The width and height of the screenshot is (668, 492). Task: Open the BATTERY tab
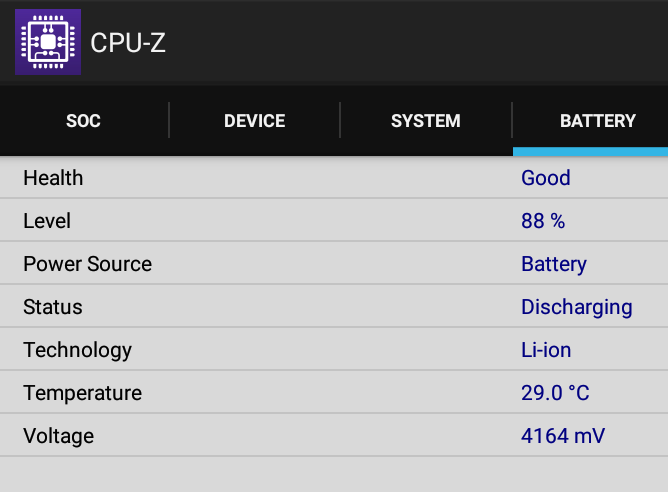click(598, 121)
